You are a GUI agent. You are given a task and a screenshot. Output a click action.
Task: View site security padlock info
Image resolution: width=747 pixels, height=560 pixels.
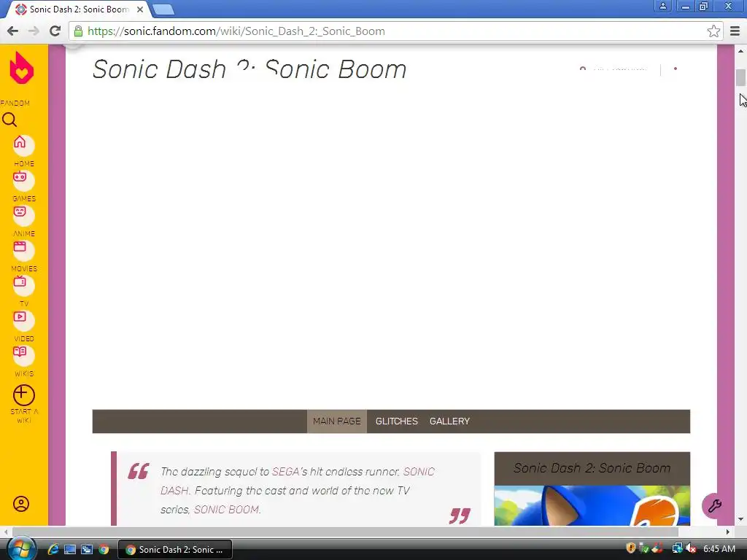(78, 31)
